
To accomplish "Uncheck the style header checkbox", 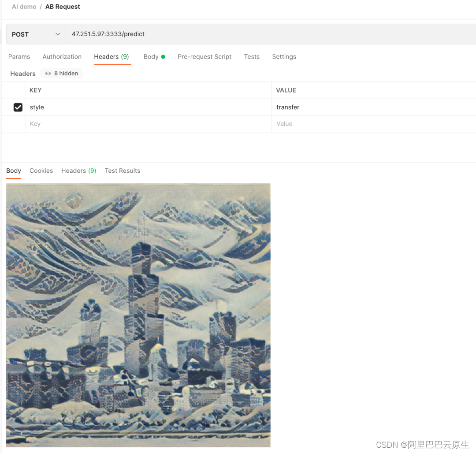I will tap(18, 107).
